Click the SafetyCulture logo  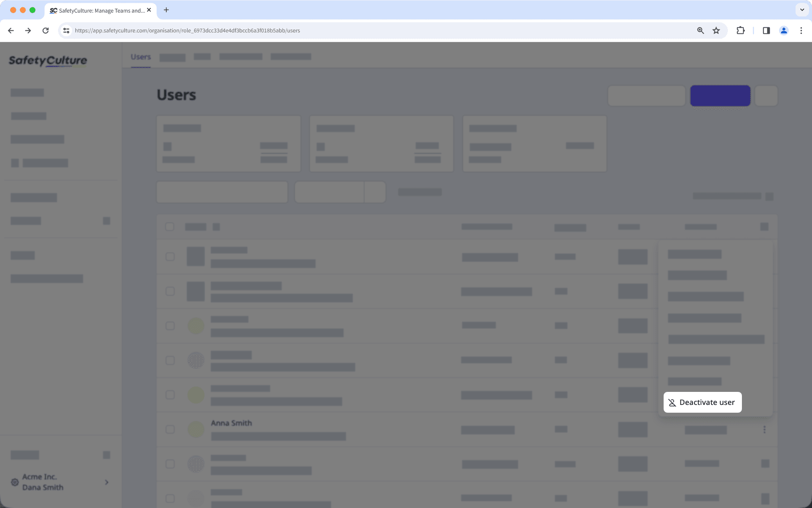[47, 61]
